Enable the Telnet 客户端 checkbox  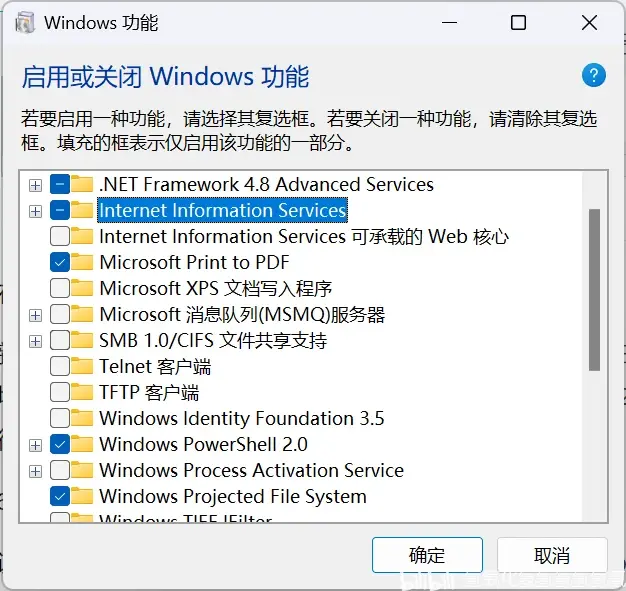[x=60, y=366]
